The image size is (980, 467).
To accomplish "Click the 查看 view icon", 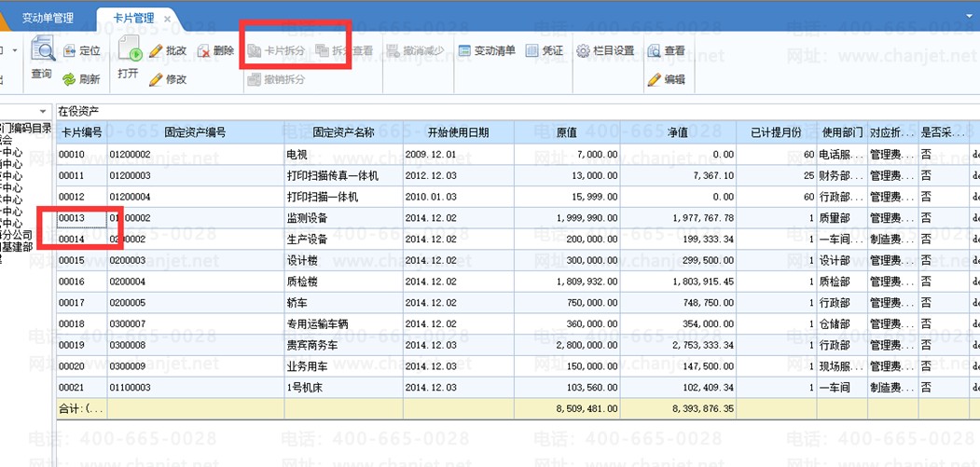I will tap(654, 50).
